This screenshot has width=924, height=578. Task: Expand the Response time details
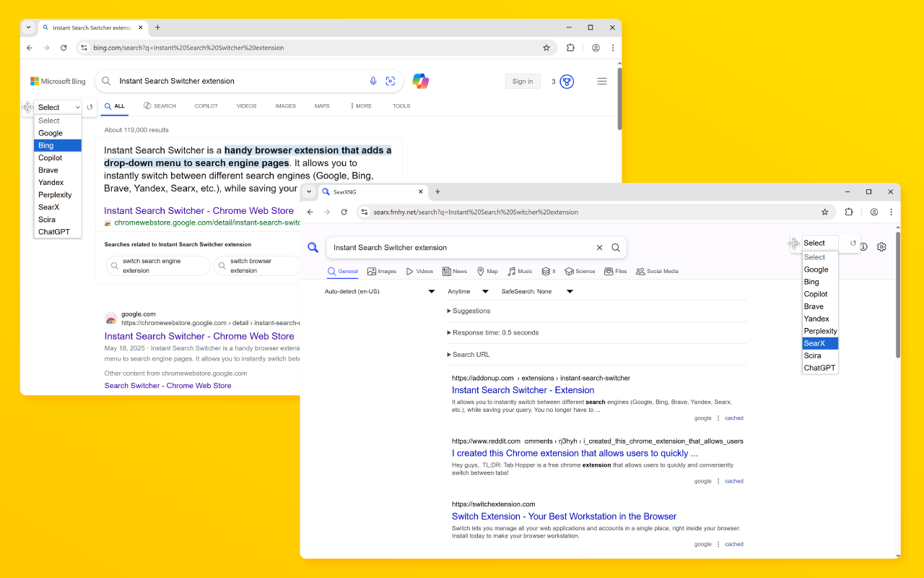(x=492, y=332)
